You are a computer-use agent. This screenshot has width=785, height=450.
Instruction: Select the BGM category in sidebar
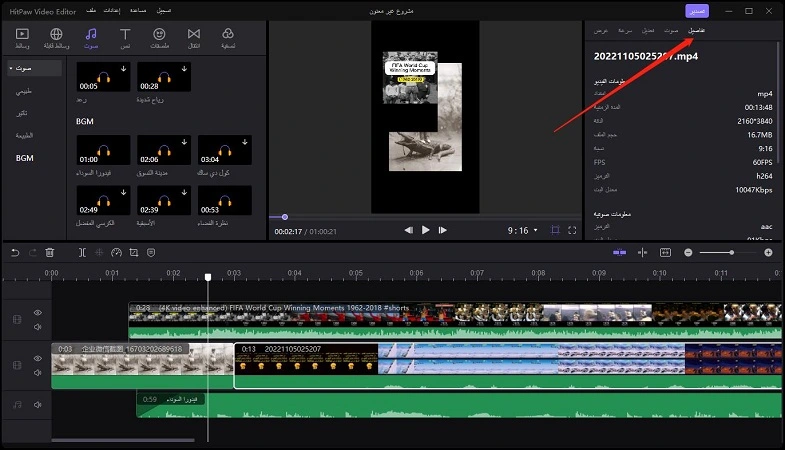(25, 158)
